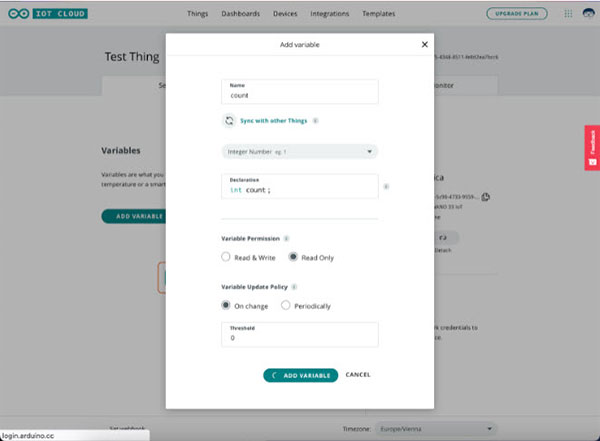This screenshot has width=600, height=441.
Task: Select the Read & Write permission
Action: click(x=226, y=257)
